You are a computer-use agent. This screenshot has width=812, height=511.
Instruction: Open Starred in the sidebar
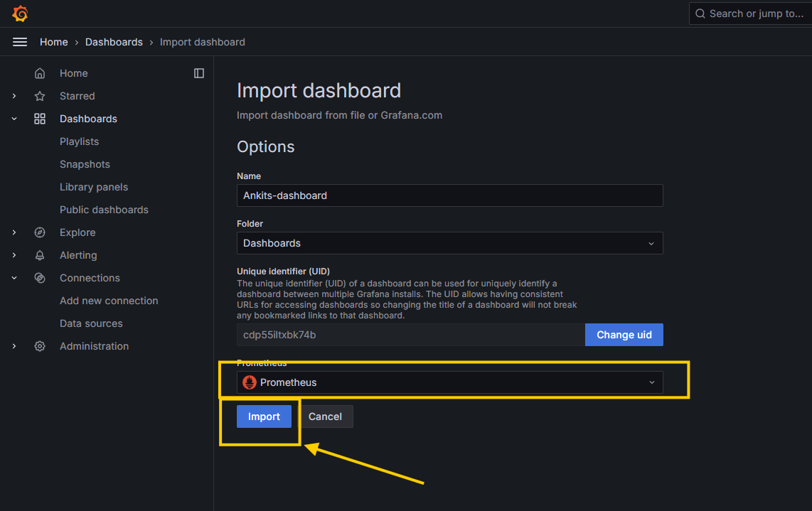click(x=78, y=96)
